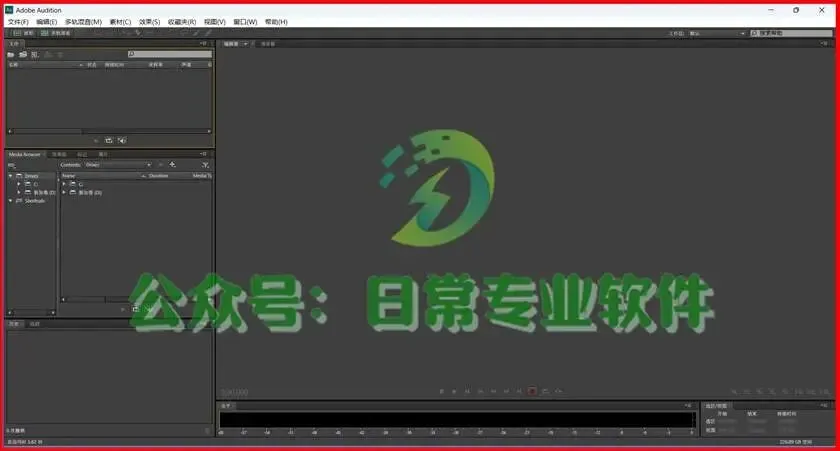Click the Stop button in the transport bar

click(x=441, y=392)
